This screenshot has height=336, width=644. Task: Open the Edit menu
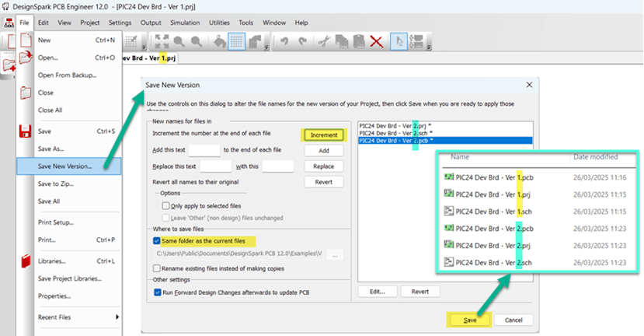(x=44, y=23)
